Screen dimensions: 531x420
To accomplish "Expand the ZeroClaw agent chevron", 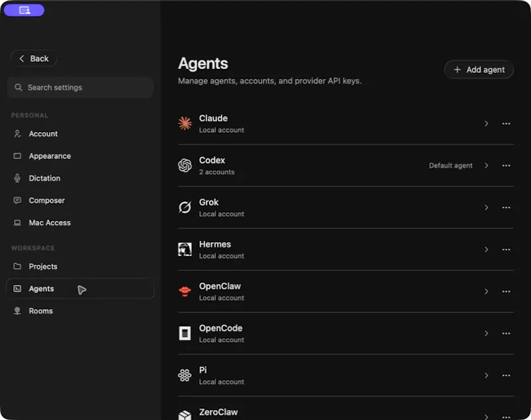I will 487,417.
